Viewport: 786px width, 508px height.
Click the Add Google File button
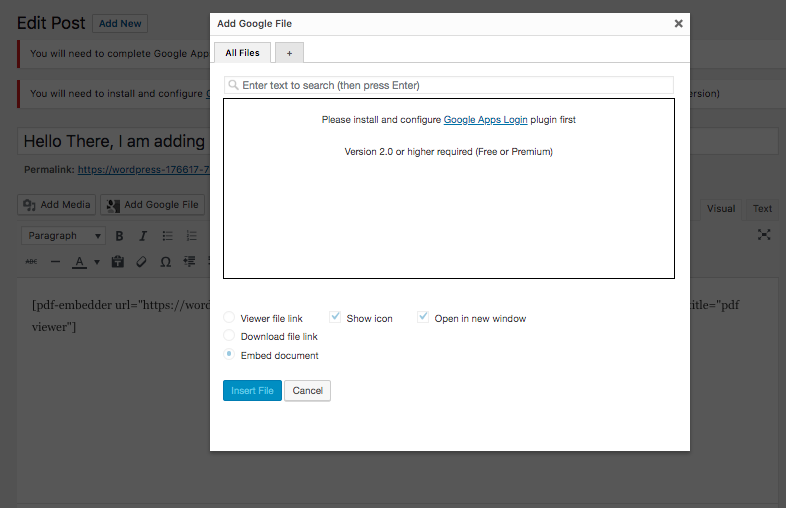click(x=152, y=205)
